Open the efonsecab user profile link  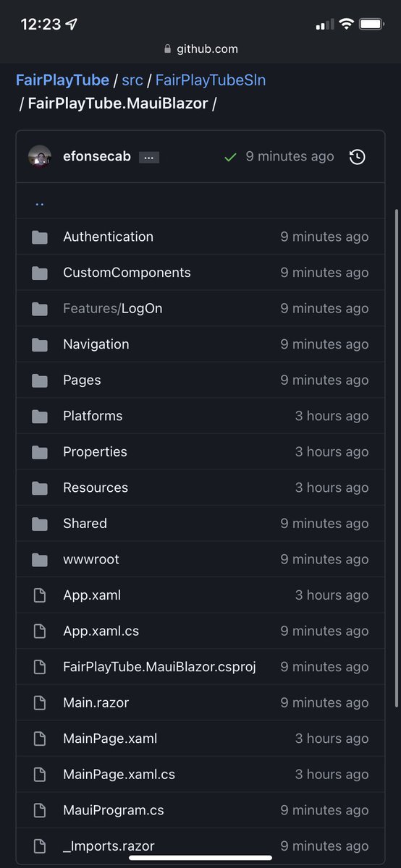coord(97,156)
